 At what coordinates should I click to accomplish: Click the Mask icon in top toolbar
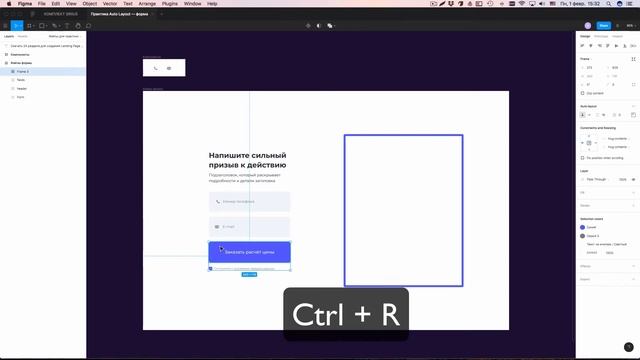[319, 26]
